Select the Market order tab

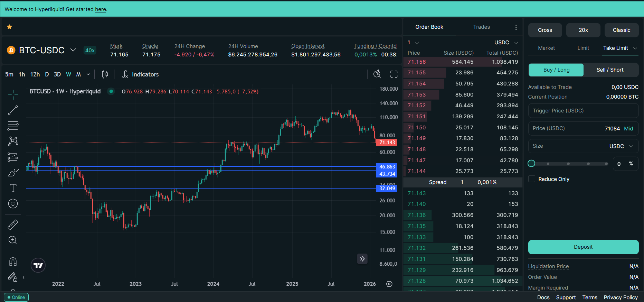click(546, 48)
